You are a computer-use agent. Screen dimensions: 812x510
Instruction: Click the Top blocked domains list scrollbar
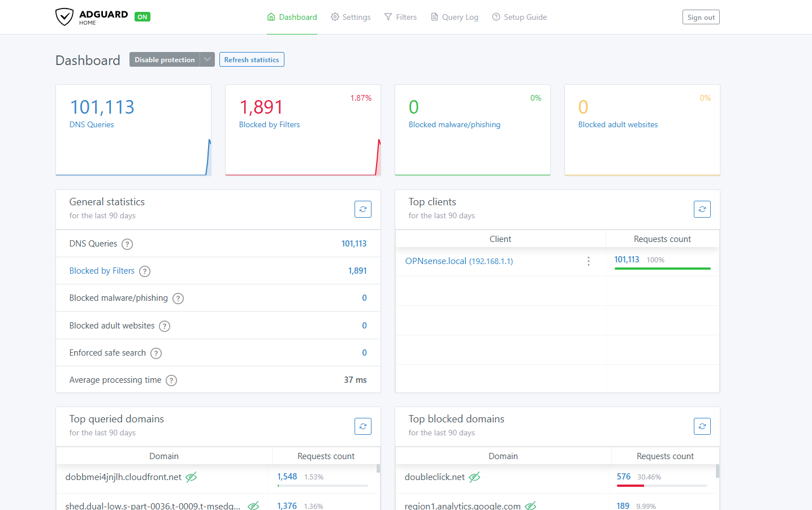(x=718, y=472)
